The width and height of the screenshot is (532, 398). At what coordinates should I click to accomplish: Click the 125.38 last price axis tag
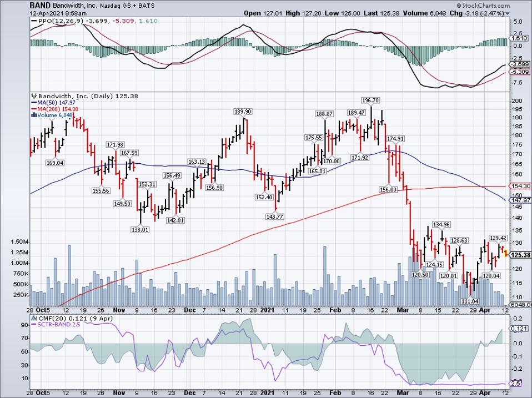coord(520,255)
